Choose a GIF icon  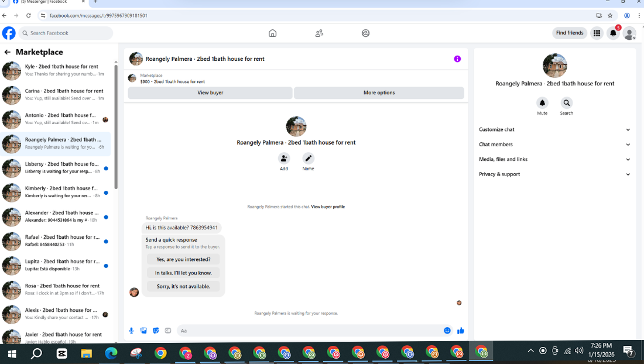click(x=168, y=331)
